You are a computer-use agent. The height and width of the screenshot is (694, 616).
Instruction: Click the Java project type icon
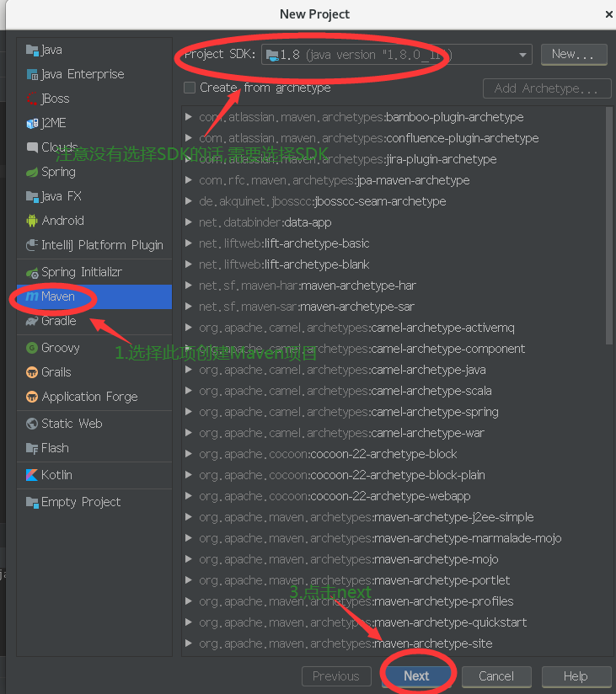(x=32, y=50)
